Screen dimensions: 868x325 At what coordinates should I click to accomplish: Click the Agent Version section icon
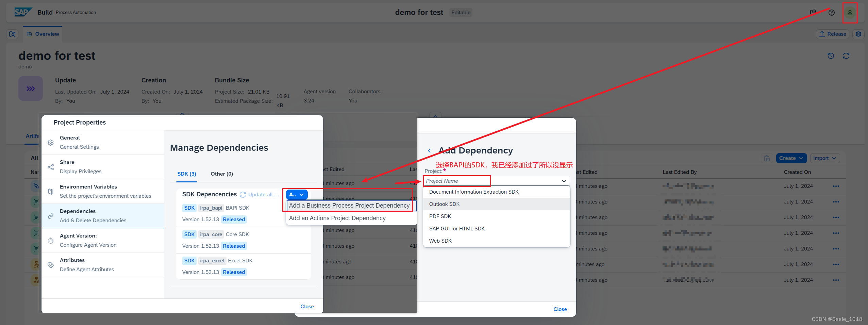(51, 241)
